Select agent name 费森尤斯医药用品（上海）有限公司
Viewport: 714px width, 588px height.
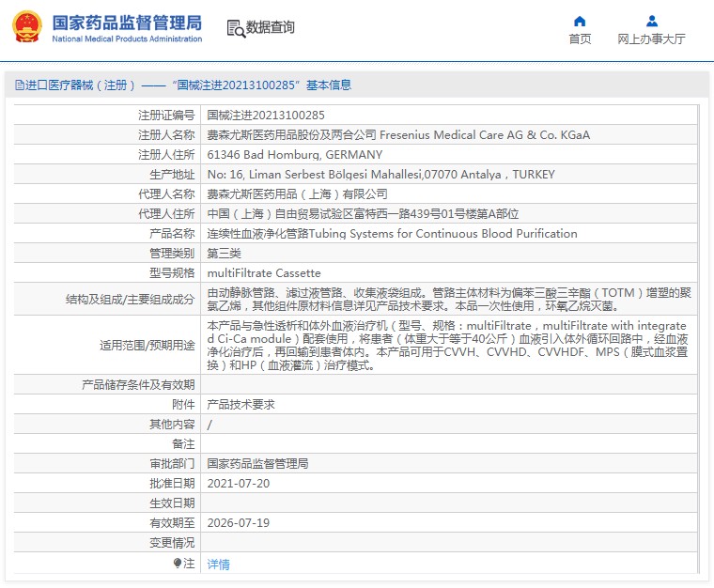[x=298, y=194]
